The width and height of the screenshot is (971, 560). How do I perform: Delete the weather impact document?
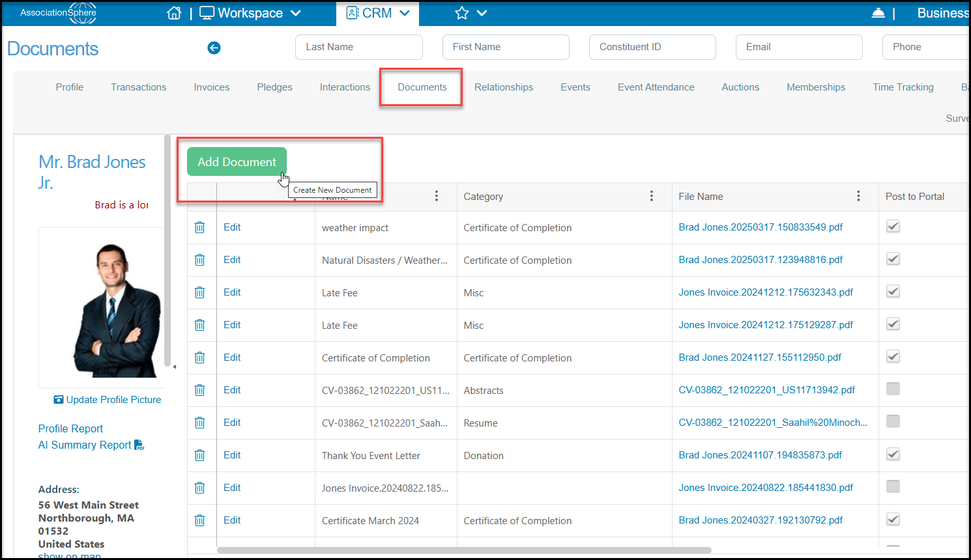200,227
